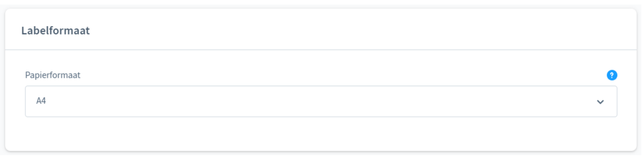Focus the A4 paper format select field
644x160 pixels.
(x=321, y=101)
